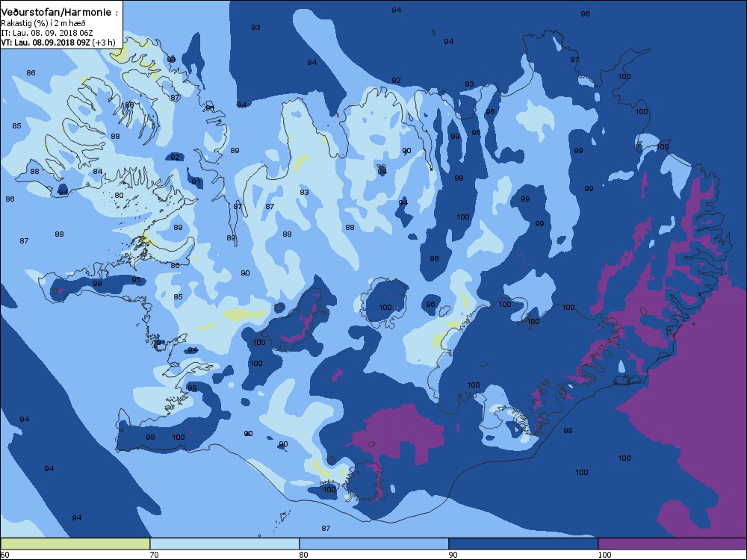Click the '84' humidity value on the map
This screenshot has width=747, height=560.
(x=98, y=172)
